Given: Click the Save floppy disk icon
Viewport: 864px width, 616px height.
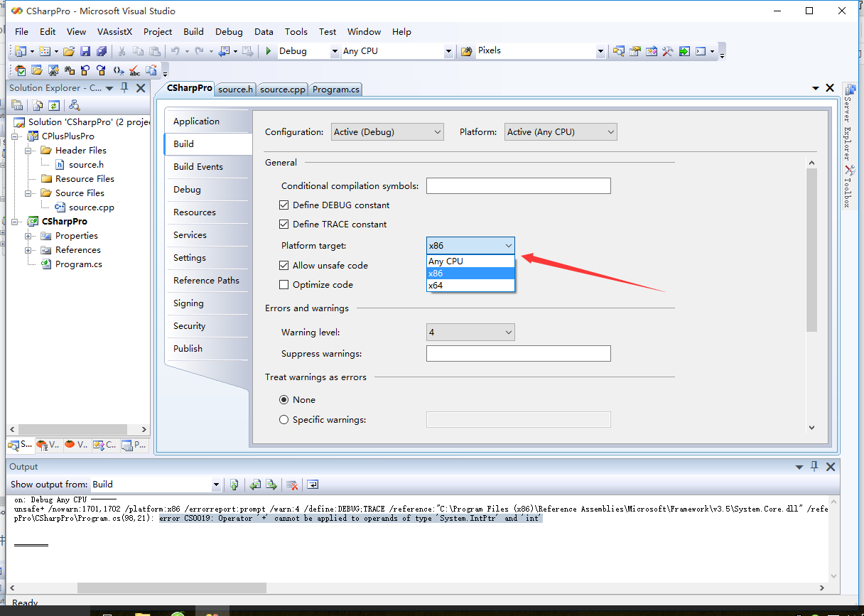Looking at the screenshot, I should point(85,51).
